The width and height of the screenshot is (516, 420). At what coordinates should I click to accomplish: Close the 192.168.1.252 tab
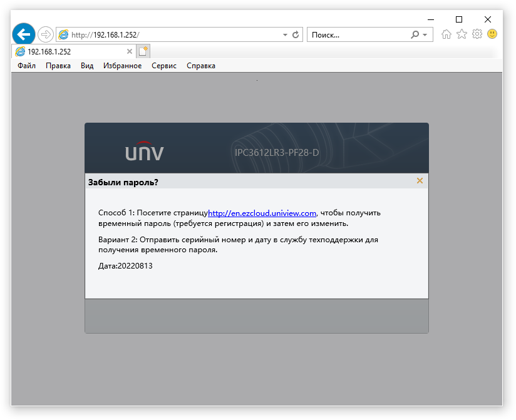tap(130, 51)
